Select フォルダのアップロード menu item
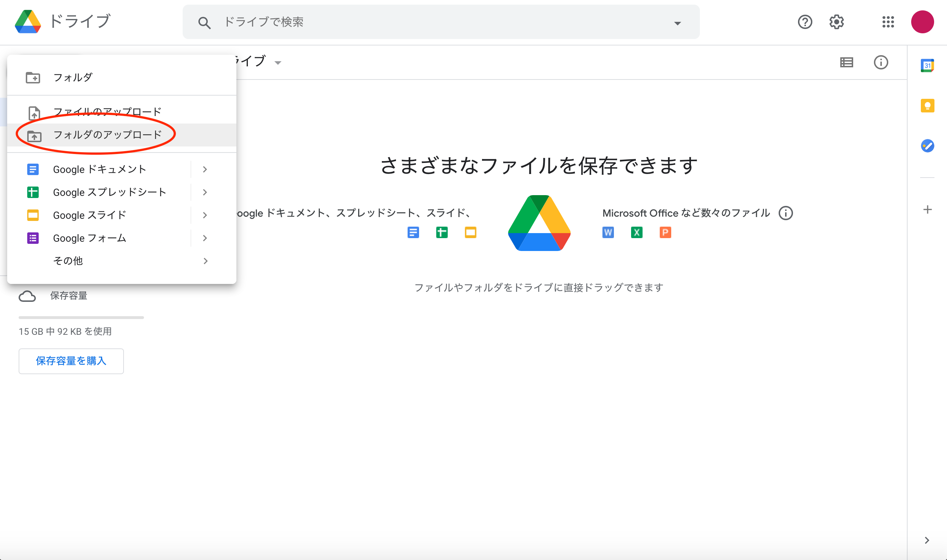This screenshot has height=560, width=947. [x=121, y=135]
